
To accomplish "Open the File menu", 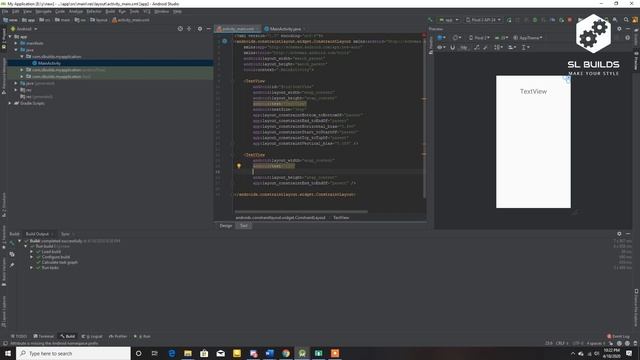I will click(5, 11).
